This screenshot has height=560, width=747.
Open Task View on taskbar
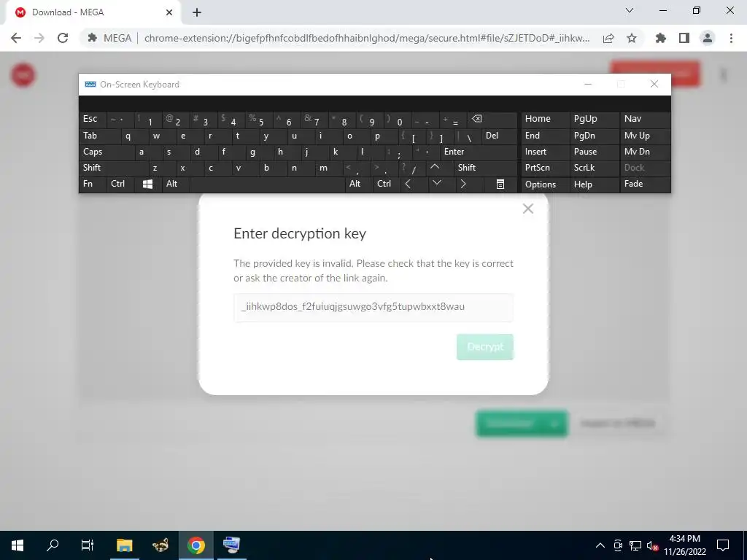(x=88, y=545)
